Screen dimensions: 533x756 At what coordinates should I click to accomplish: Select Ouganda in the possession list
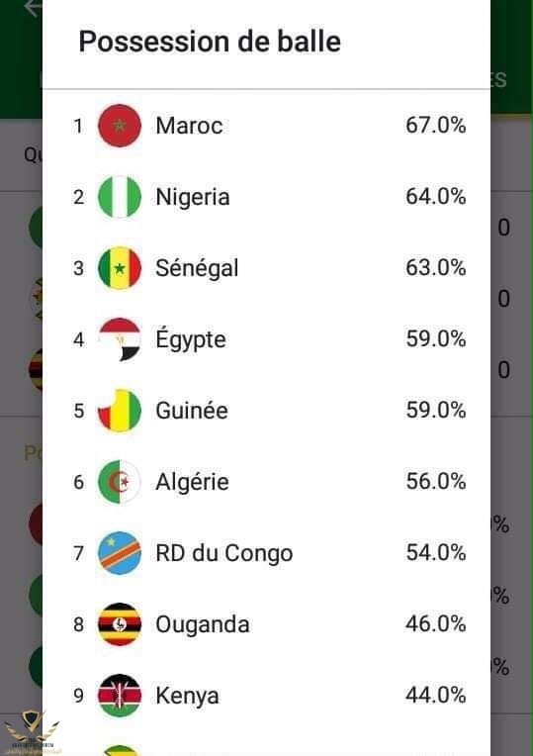tap(203, 624)
